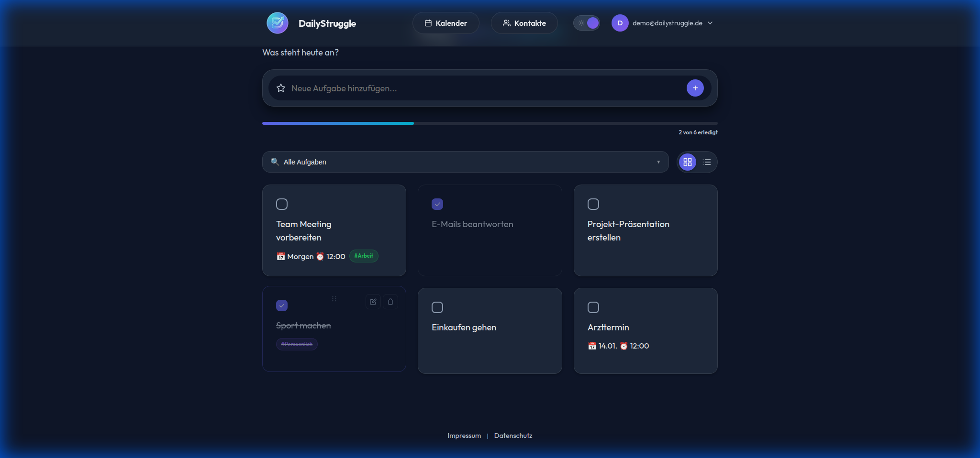Screen dimensions: 980x458
Task: Uncheck the E-Mails beantworten task
Action: click(437, 204)
